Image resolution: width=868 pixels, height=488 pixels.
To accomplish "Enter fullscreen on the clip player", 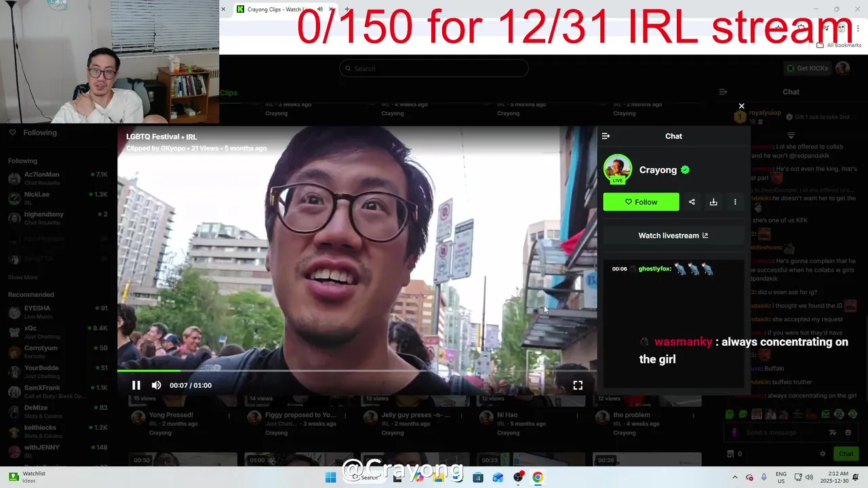I will (578, 385).
